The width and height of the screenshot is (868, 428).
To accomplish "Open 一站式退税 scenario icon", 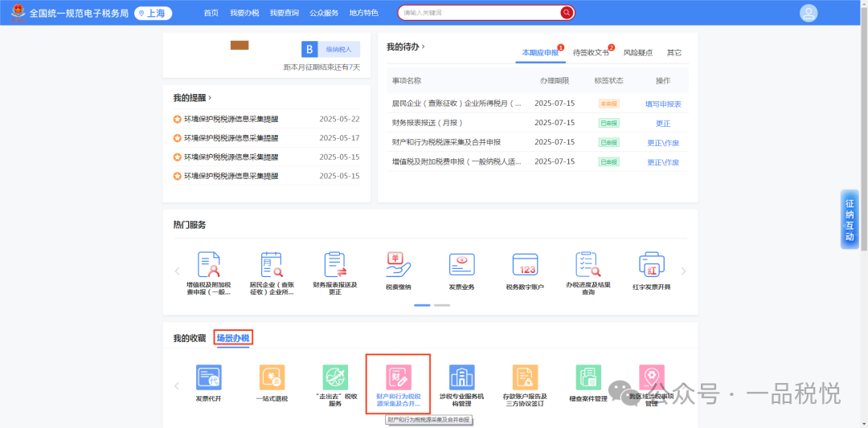I will click(272, 378).
